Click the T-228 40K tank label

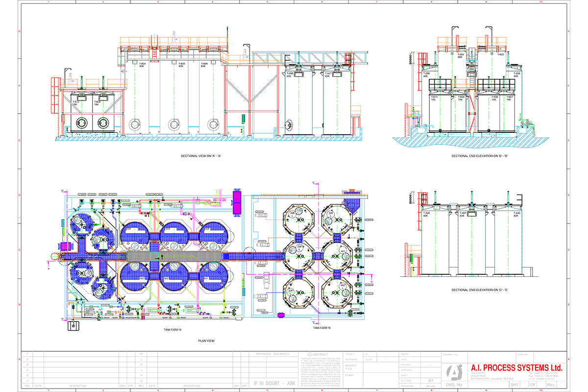pos(517,74)
